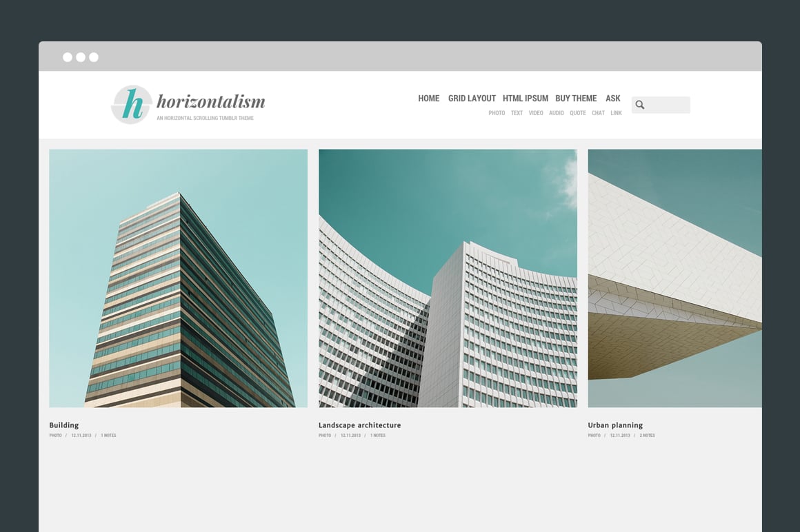This screenshot has width=800, height=532.
Task: Click the search magnifier icon
Action: tap(640, 105)
